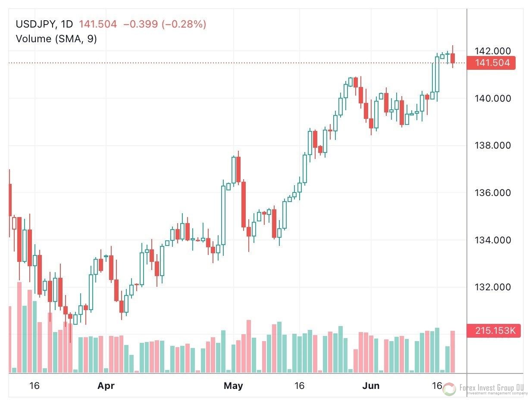Image resolution: width=532 pixels, height=404 pixels.
Task: Click the 132.000 price axis label
Action: pos(492,287)
